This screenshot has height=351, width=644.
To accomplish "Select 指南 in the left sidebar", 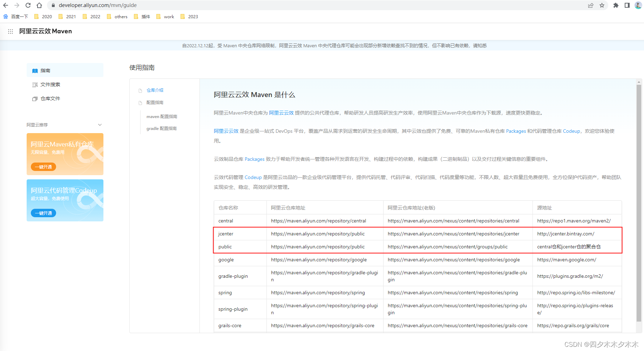I will point(65,70).
